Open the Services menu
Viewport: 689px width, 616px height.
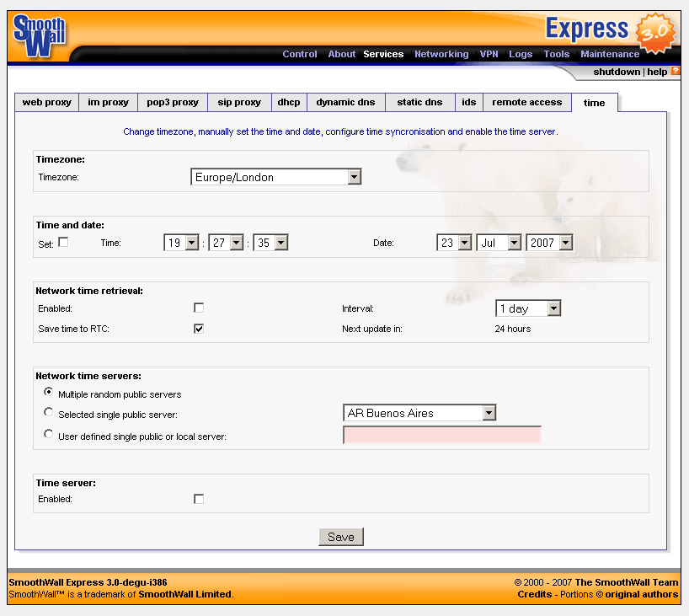pos(383,54)
